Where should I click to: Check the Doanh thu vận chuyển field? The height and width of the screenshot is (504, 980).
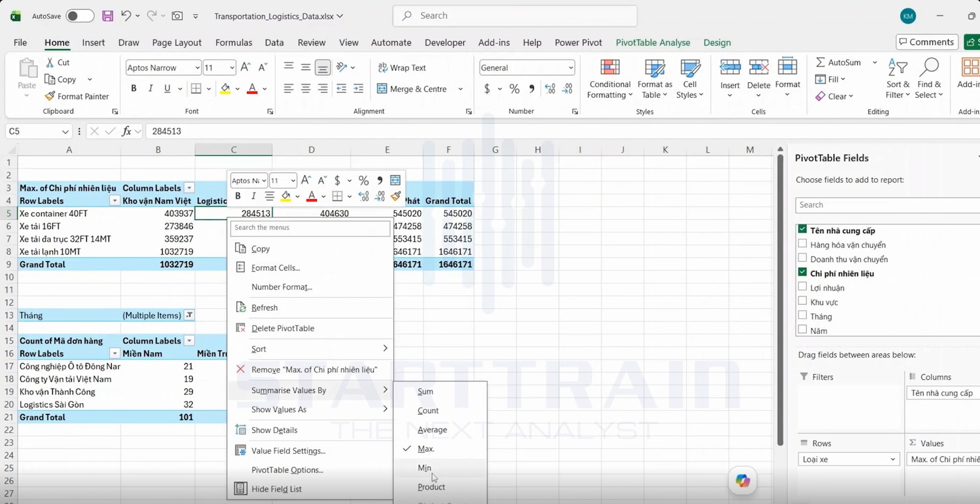click(x=802, y=259)
